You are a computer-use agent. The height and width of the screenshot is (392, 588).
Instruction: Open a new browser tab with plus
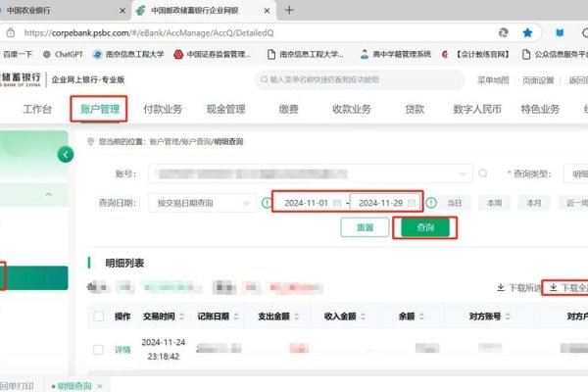click(x=289, y=10)
